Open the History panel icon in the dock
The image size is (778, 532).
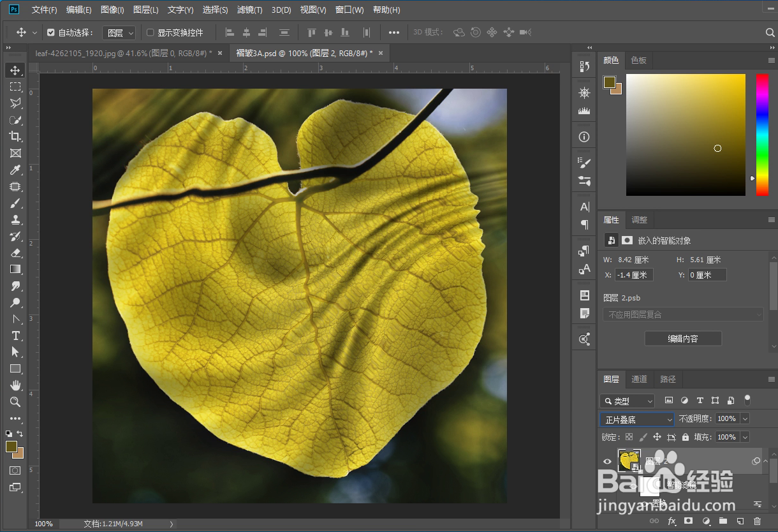click(x=584, y=66)
